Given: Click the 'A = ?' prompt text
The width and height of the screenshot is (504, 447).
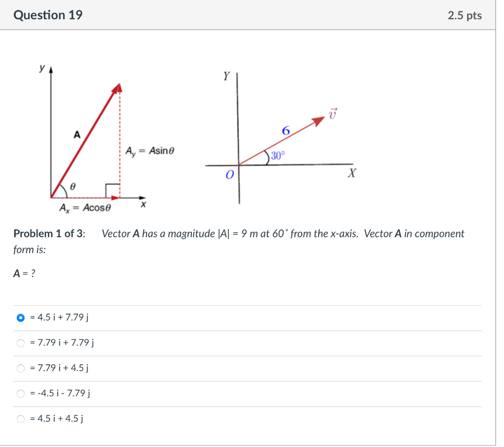Looking at the screenshot, I should (24, 274).
